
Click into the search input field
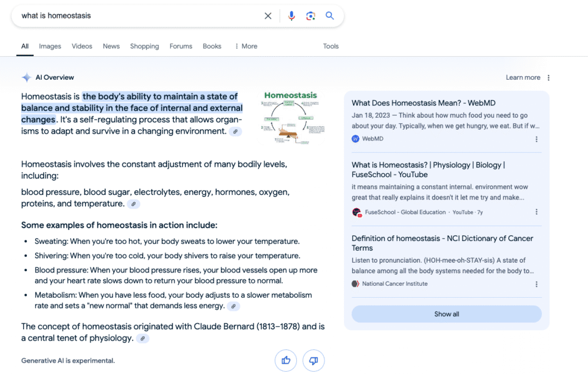click(138, 16)
